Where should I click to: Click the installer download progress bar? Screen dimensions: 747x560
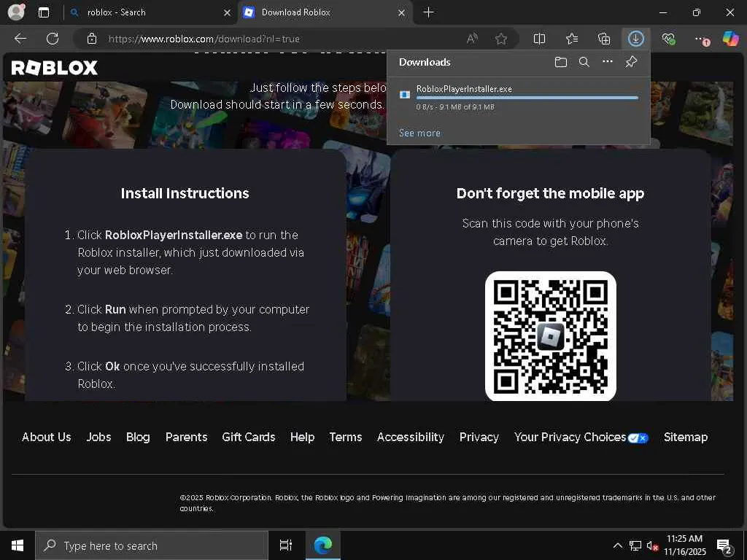pos(527,98)
